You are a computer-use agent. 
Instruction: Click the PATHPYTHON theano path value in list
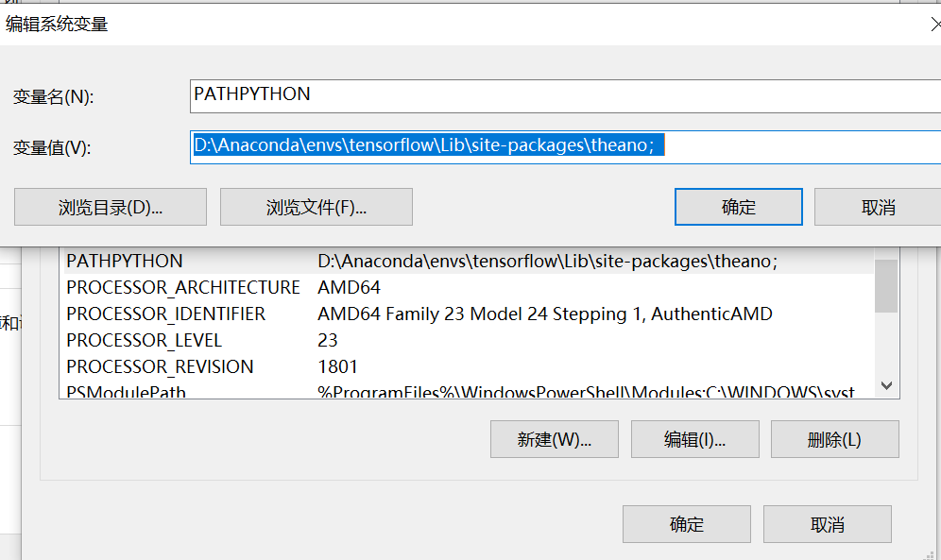(547, 261)
